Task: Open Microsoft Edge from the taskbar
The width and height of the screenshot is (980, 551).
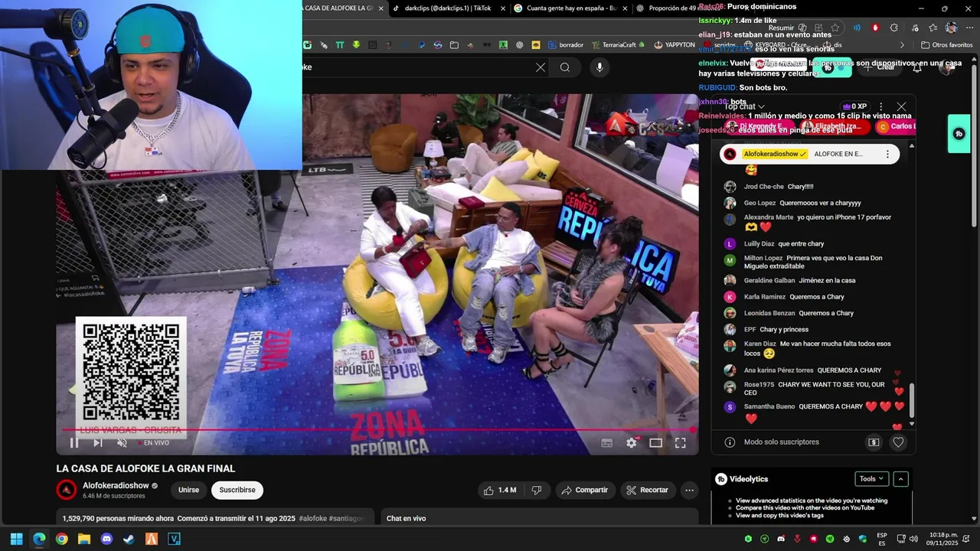Action: pos(39,539)
